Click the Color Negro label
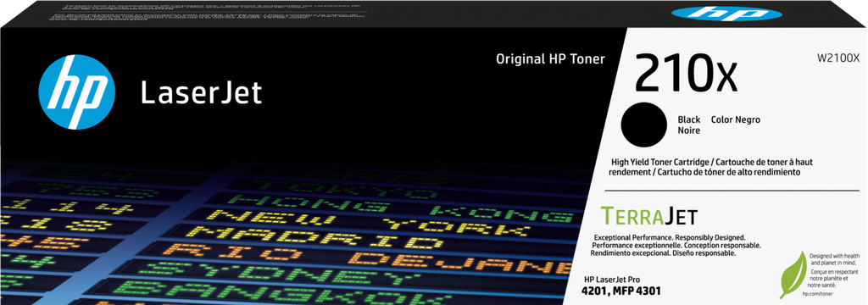Viewport: 868px width, 305px height. coord(735,119)
